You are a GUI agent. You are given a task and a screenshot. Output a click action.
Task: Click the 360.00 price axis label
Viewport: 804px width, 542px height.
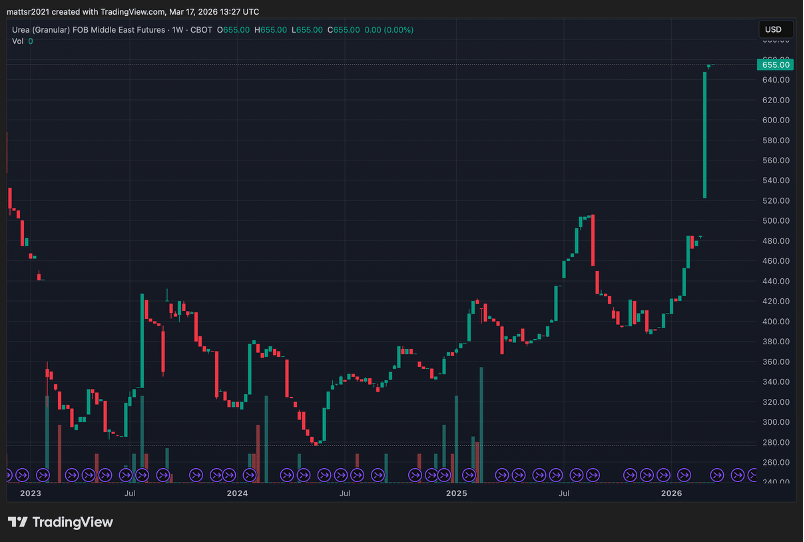click(776, 362)
